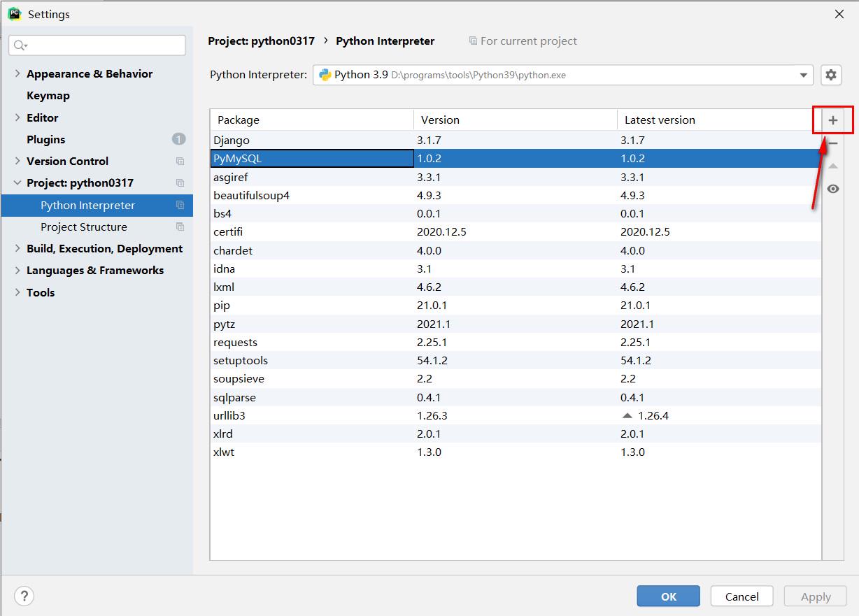859x616 pixels.
Task: Open the interpreter gear settings icon
Action: 831,75
